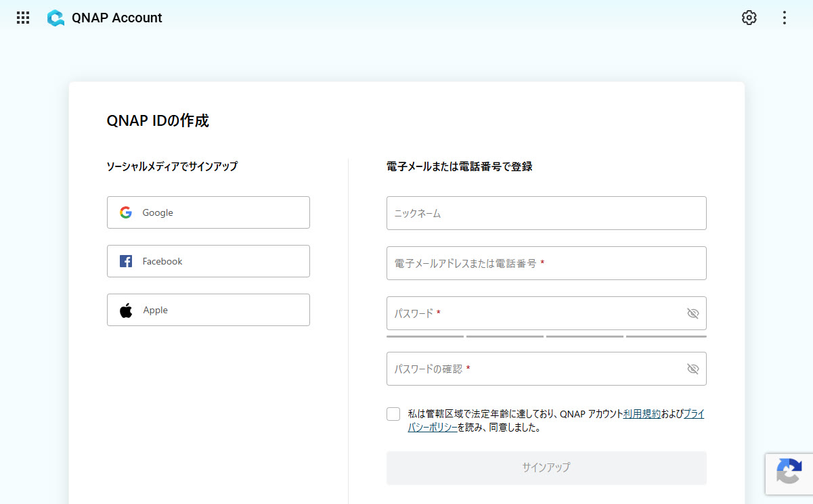Screen dimensions: 813x504
Task: Open the apps grid launcher icon
Action: [x=23, y=18]
